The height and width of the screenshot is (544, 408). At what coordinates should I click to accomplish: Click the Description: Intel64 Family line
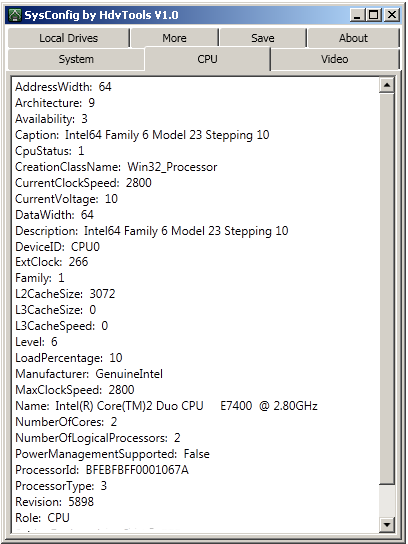click(152, 231)
